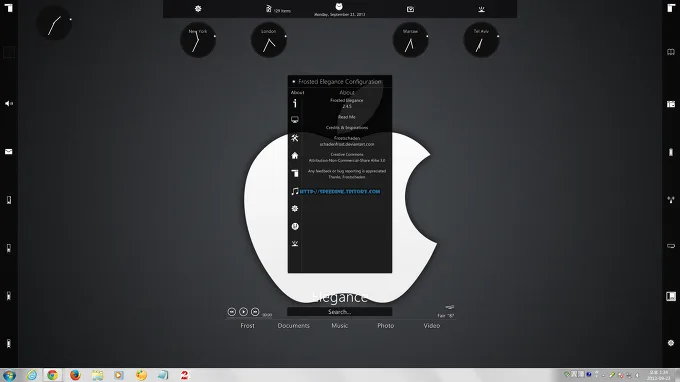Click the network icon on right sidebar
This screenshot has height=382, width=680.
tap(671, 200)
